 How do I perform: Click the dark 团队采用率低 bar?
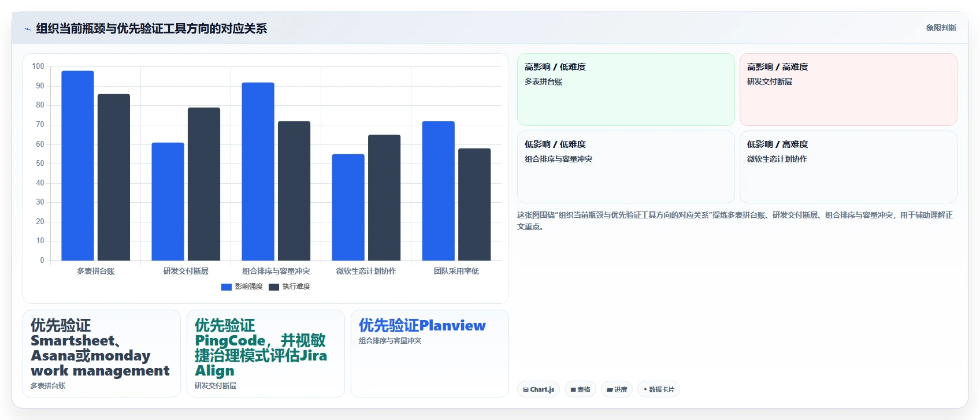point(474,205)
